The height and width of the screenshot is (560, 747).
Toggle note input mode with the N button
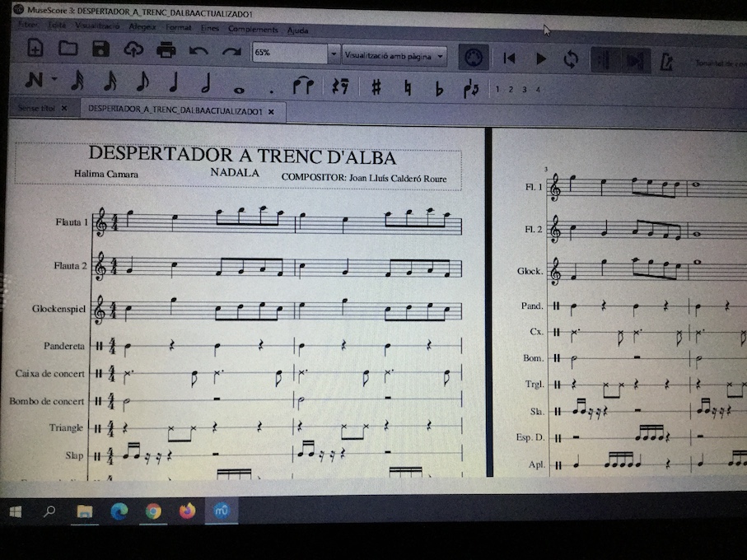click(35, 80)
